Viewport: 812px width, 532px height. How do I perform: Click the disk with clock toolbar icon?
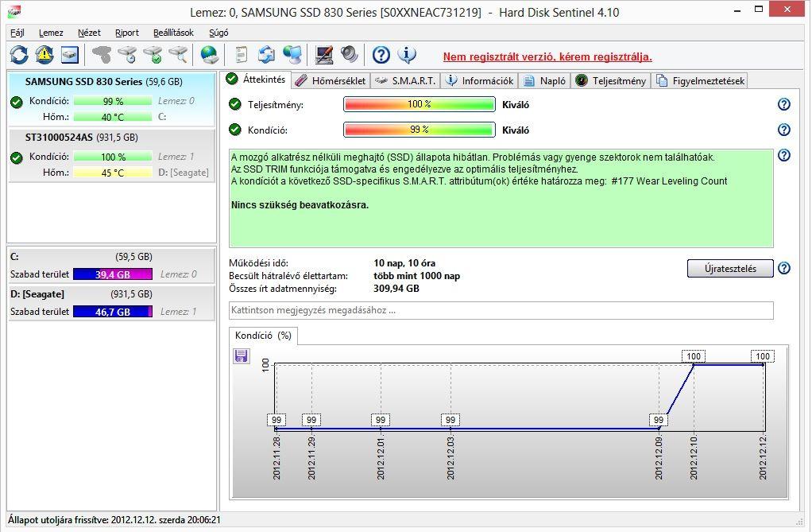point(127,54)
